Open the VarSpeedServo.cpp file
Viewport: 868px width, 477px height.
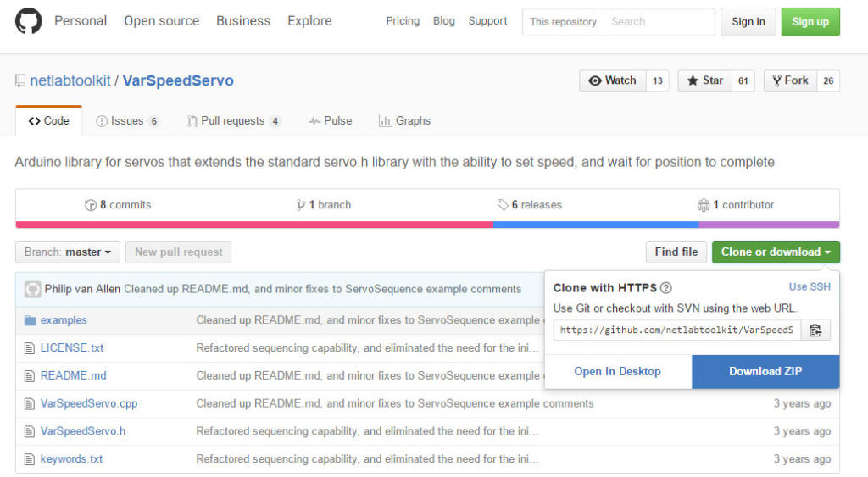(88, 403)
